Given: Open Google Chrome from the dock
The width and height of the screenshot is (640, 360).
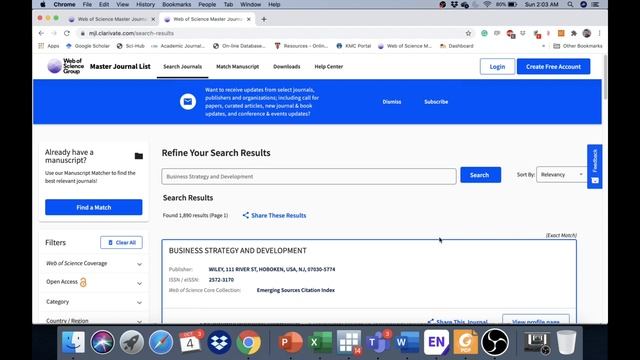Looking at the screenshot, I should coord(248,342).
